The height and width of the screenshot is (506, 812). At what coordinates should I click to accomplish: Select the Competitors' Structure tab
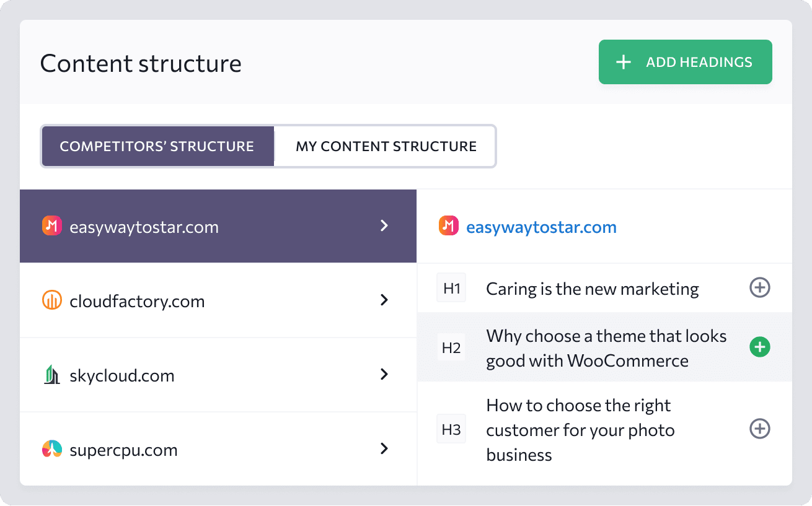(157, 147)
